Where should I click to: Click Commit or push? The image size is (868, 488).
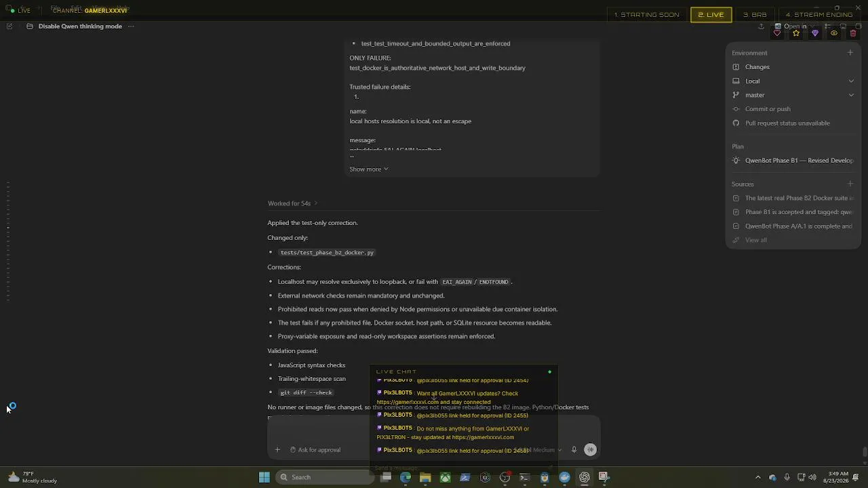click(x=768, y=109)
